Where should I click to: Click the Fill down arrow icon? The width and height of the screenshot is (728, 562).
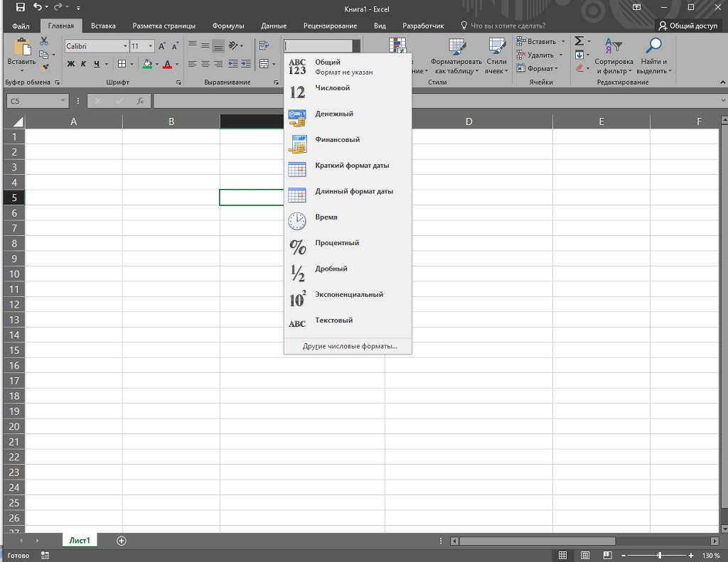[x=579, y=55]
